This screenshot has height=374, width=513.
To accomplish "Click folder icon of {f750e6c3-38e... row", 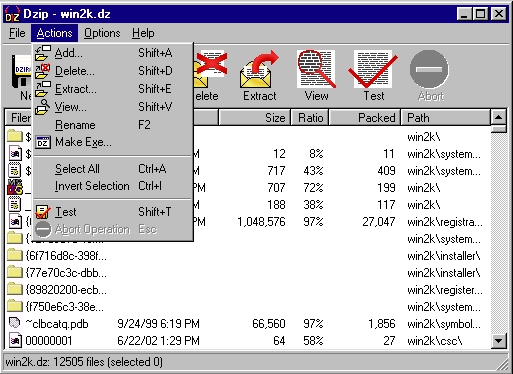I will (x=15, y=306).
